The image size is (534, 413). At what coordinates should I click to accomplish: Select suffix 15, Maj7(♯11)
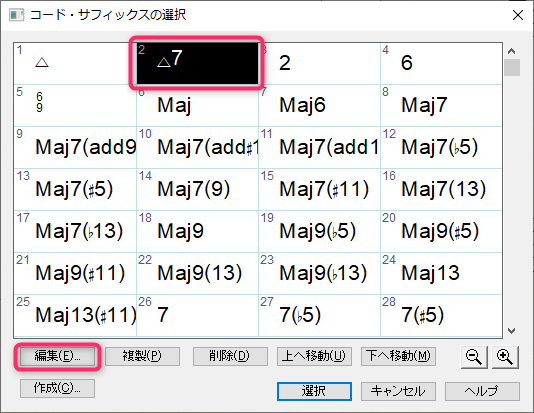(x=319, y=190)
